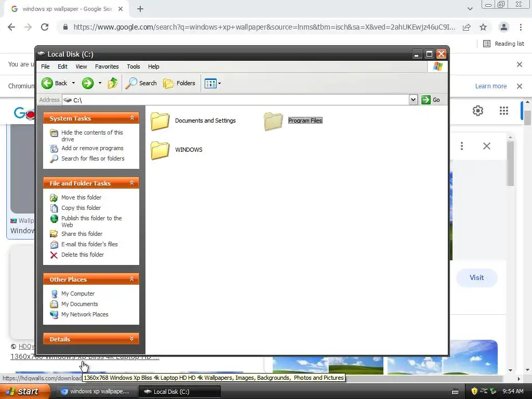Click the red Delete this folder icon
The image size is (532, 399).
[x=54, y=255]
